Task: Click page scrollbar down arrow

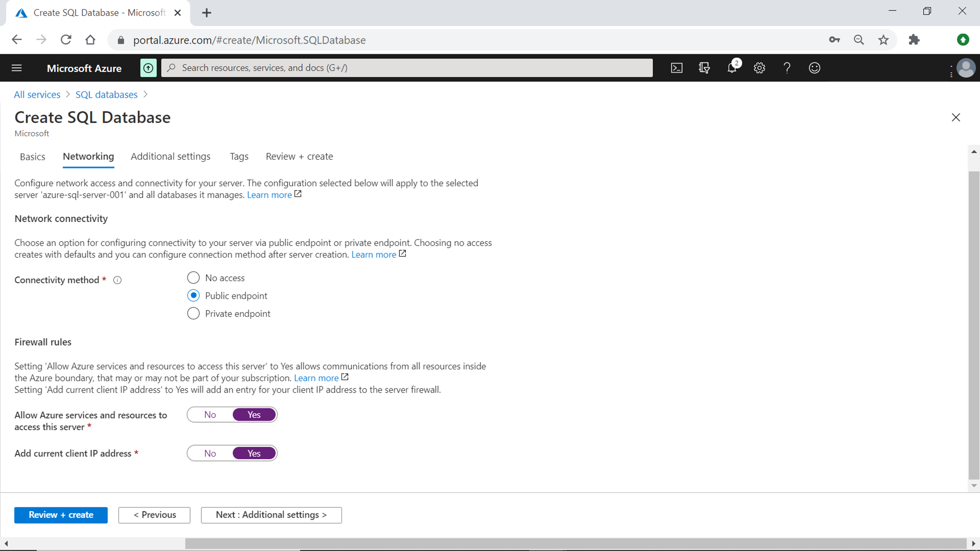Action: [x=974, y=485]
